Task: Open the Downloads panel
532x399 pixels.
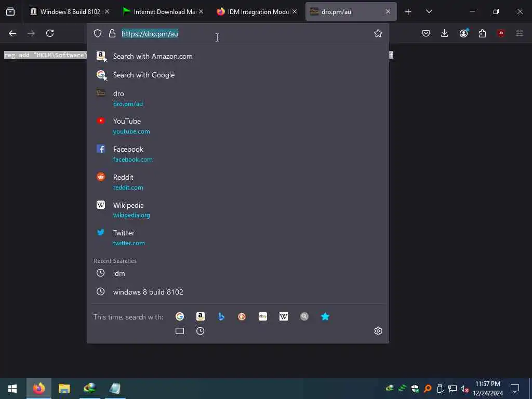Action: (x=445, y=33)
